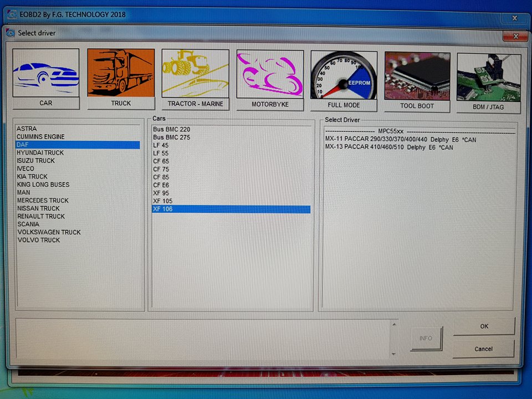Click the Cancel button
The image size is (532, 399).
[x=483, y=349]
